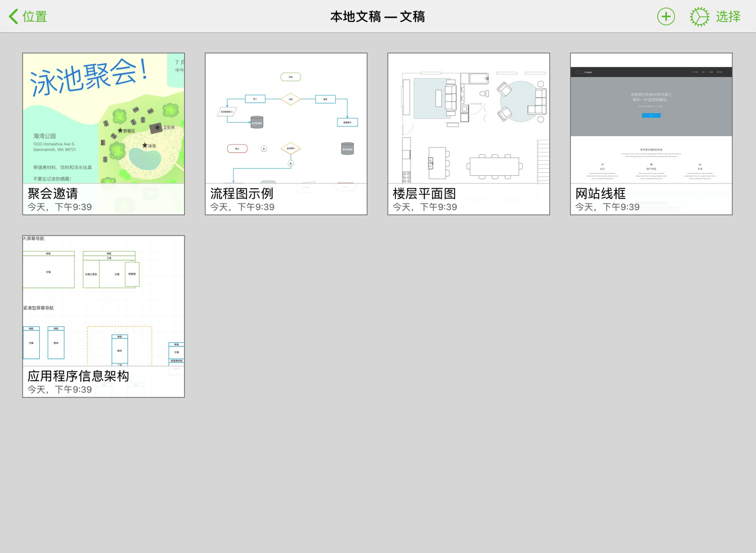Viewport: 756px width, 553px height.
Task: Tap the 楼层平面图 document title
Action: [x=424, y=194]
